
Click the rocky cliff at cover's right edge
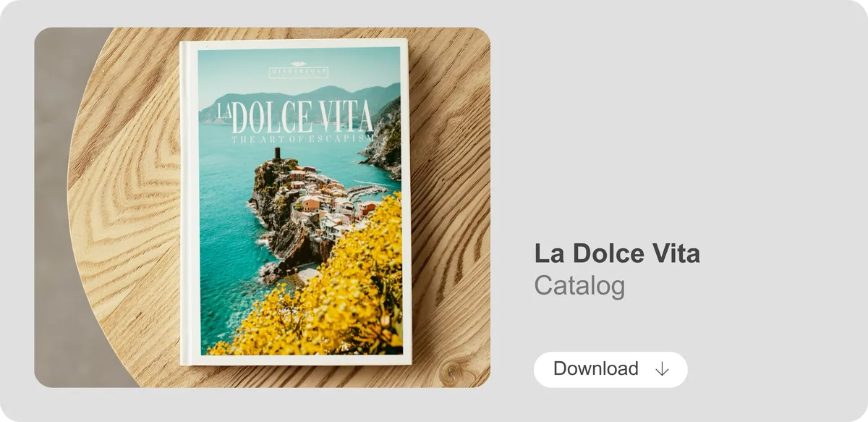(383, 141)
